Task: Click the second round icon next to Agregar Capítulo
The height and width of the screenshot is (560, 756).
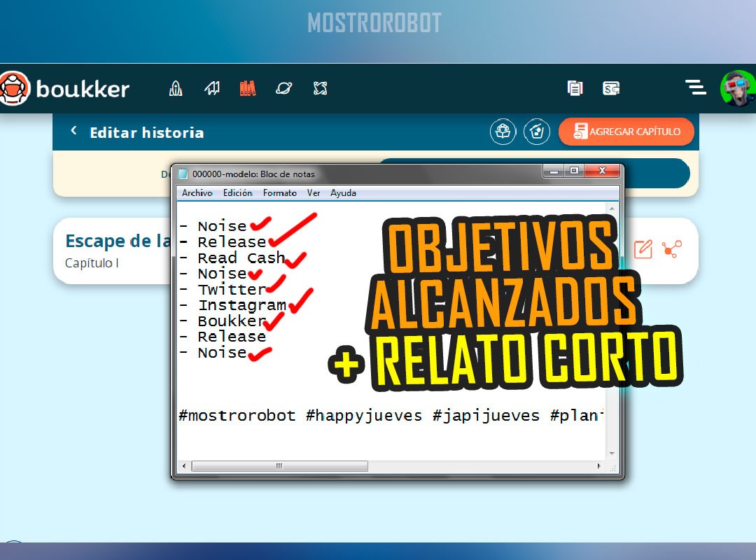Action: 537,131
